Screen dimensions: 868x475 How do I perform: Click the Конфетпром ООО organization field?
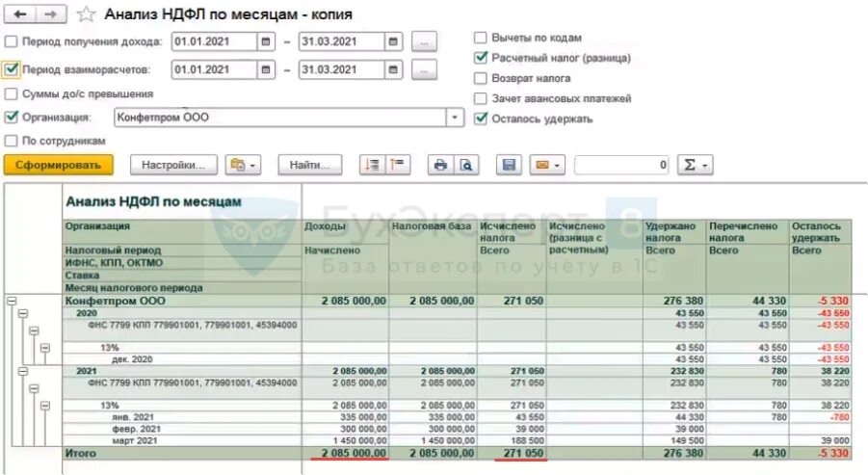click(280, 118)
